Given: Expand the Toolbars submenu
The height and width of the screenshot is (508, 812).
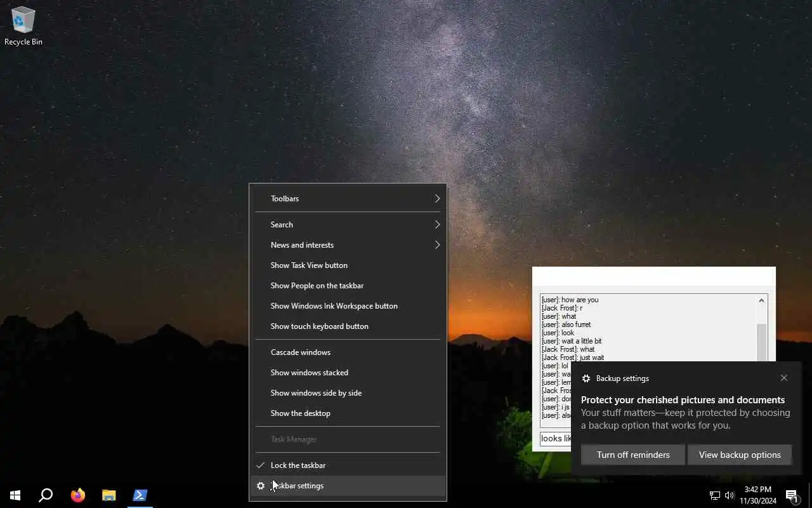Looking at the screenshot, I should (x=348, y=199).
